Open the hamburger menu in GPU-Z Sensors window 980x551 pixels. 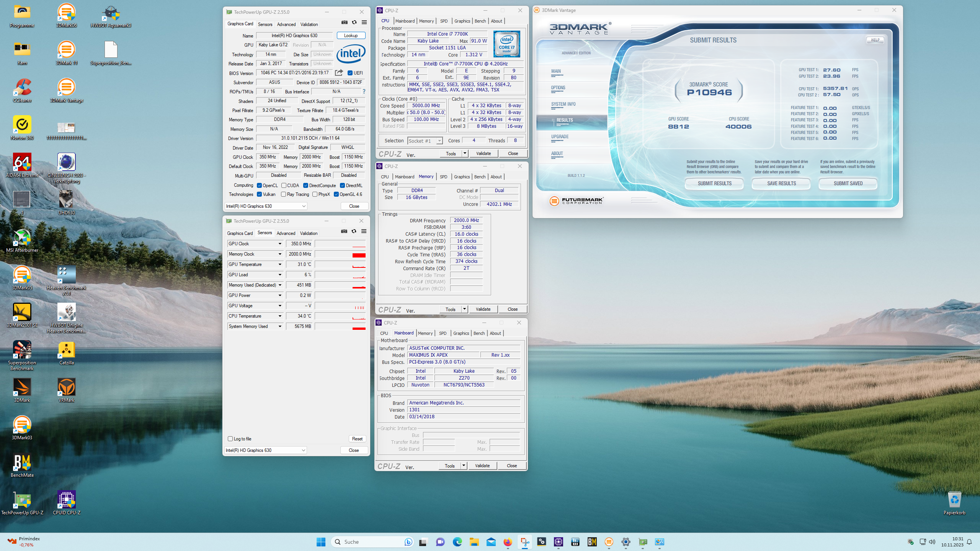tap(364, 231)
